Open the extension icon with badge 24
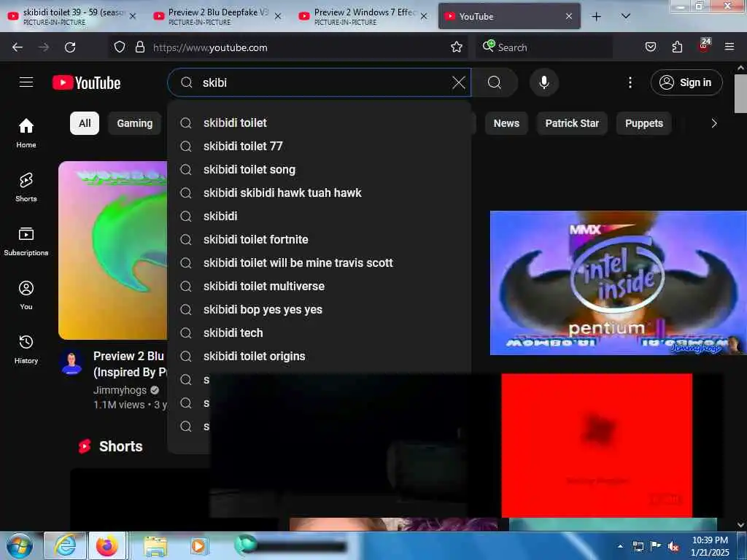The height and width of the screenshot is (560, 747). [704, 46]
